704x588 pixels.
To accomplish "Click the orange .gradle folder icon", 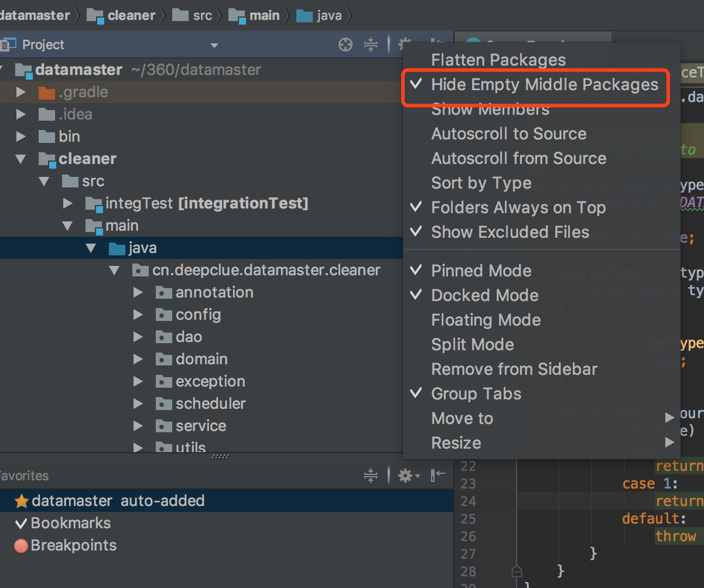I will pyautogui.click(x=46, y=93).
